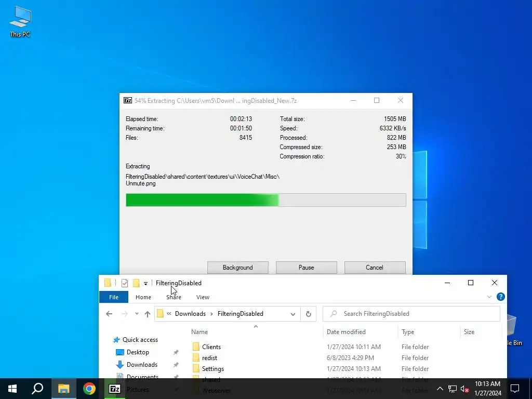The width and height of the screenshot is (532, 399).
Task: Click Downloads in the address breadcrumb
Action: [x=190, y=313]
